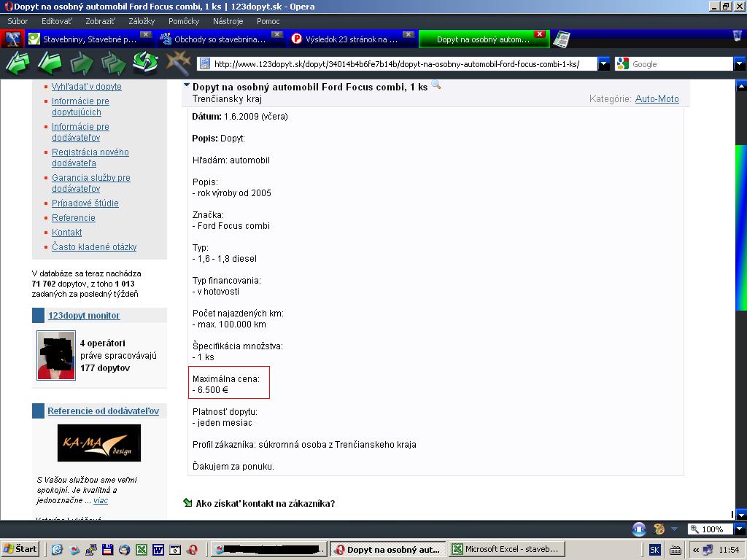Viewport: 747px width, 560px height.
Task: Expand the address bar history dropdown
Action: coord(604,64)
